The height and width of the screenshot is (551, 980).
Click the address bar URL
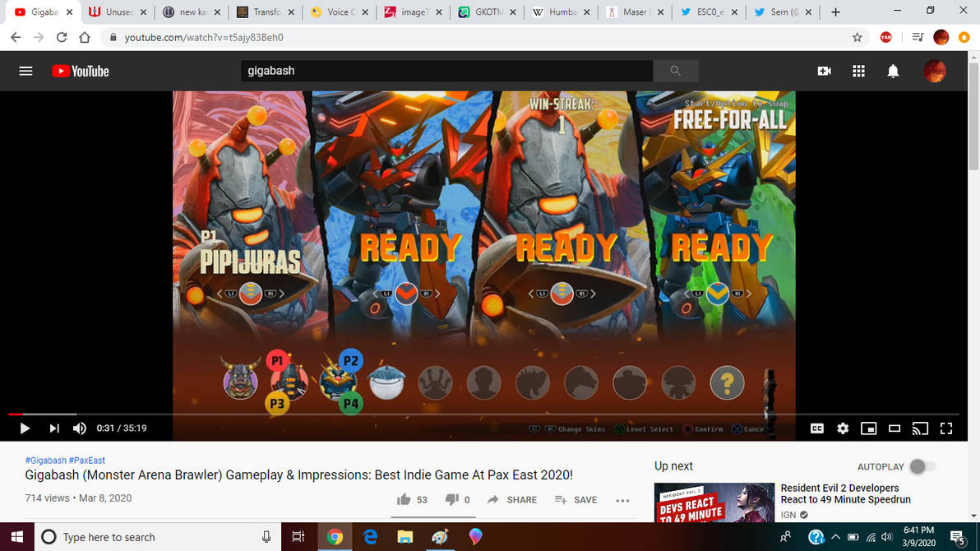(x=204, y=38)
